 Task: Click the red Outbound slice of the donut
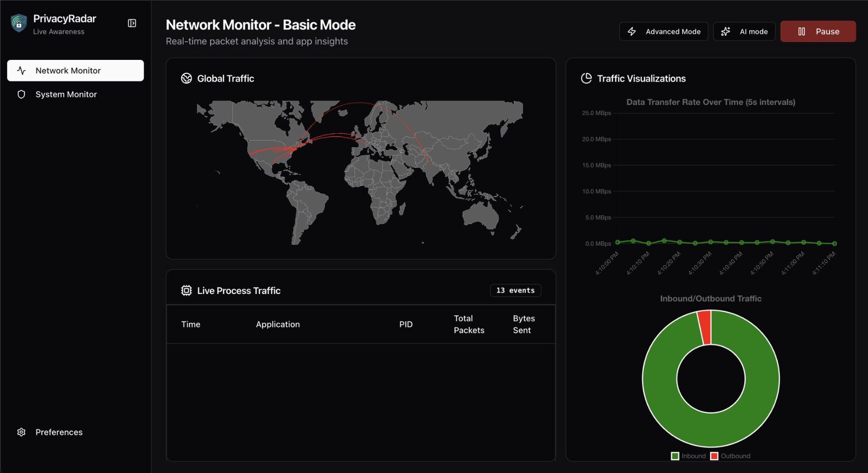click(705, 328)
